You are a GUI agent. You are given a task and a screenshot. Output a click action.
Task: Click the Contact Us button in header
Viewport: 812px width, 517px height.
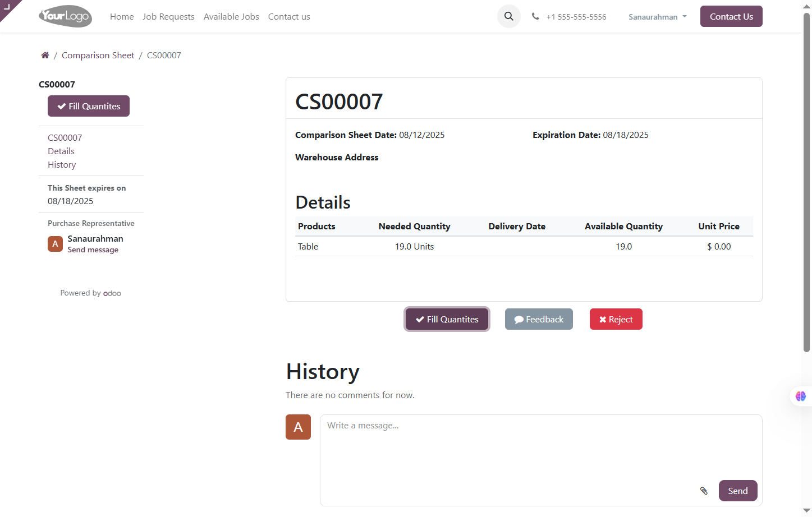tap(731, 16)
